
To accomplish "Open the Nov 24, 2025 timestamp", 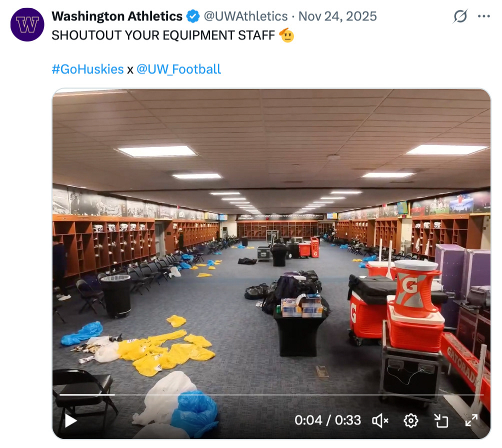I will tap(337, 16).
